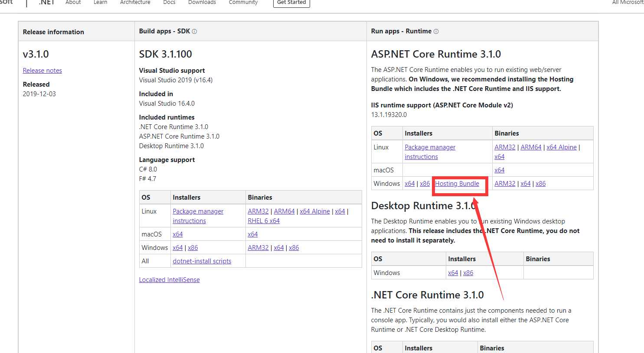644x353 pixels.
Task: Open SDK Linux Package manager instructions link
Action: [x=198, y=216]
